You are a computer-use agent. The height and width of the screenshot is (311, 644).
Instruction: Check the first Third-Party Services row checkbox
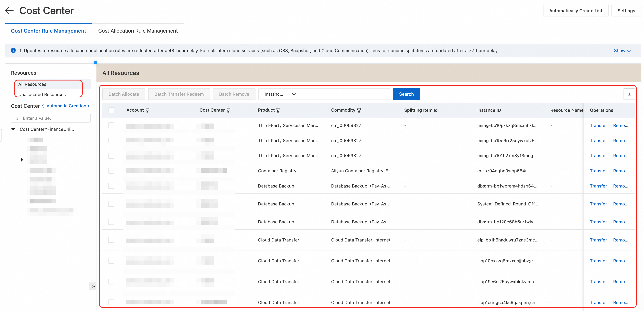click(x=111, y=125)
